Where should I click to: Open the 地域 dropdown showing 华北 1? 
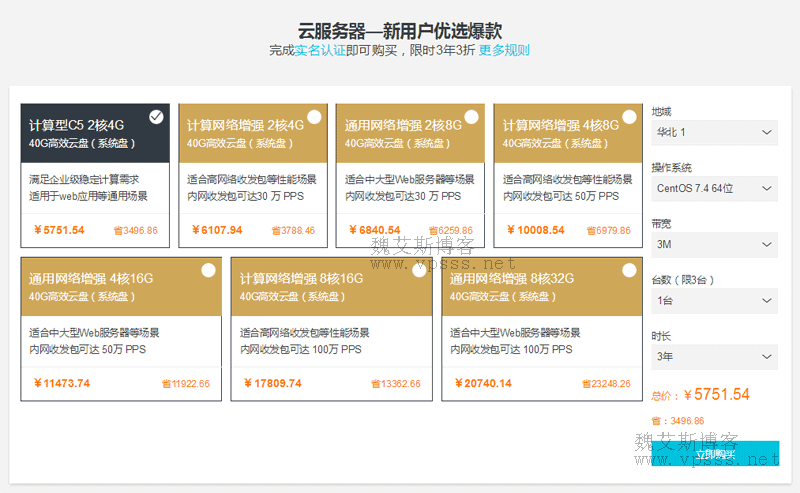(714, 132)
